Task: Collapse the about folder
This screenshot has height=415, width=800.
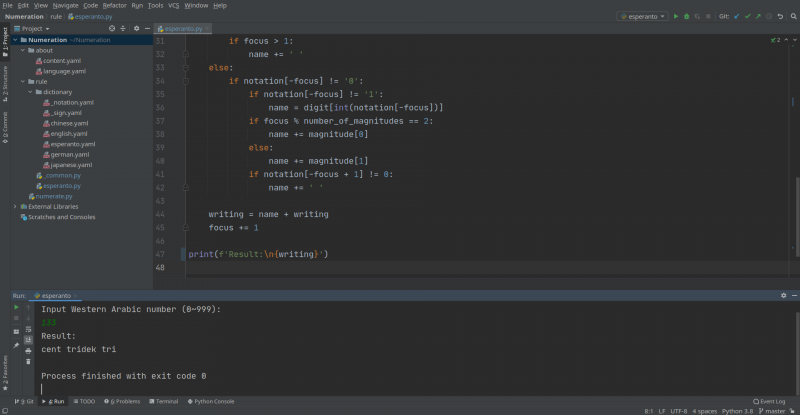Action: point(23,51)
